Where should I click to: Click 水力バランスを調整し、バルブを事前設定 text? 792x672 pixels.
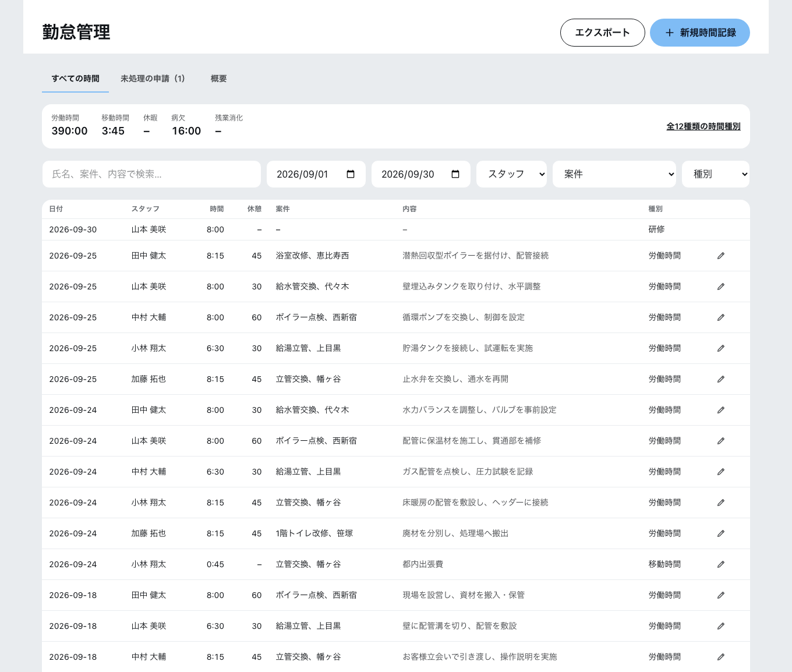(479, 410)
